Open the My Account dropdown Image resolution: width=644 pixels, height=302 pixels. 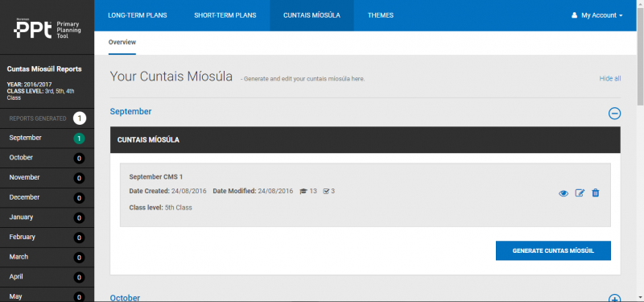pyautogui.click(x=597, y=15)
